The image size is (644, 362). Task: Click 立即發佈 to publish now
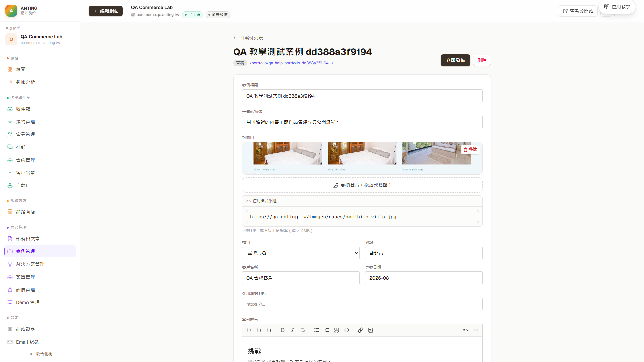tap(455, 60)
